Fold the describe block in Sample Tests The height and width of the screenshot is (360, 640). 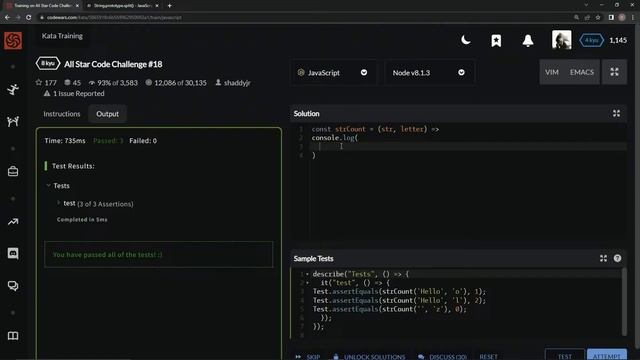coord(307,274)
